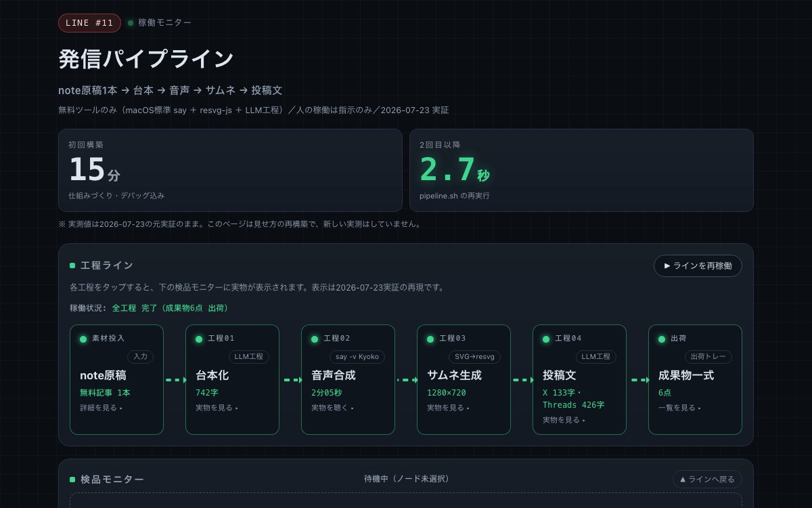Click the 仕組みづくり・デバッグ込み caption
The width and height of the screenshot is (812, 508).
click(x=116, y=196)
